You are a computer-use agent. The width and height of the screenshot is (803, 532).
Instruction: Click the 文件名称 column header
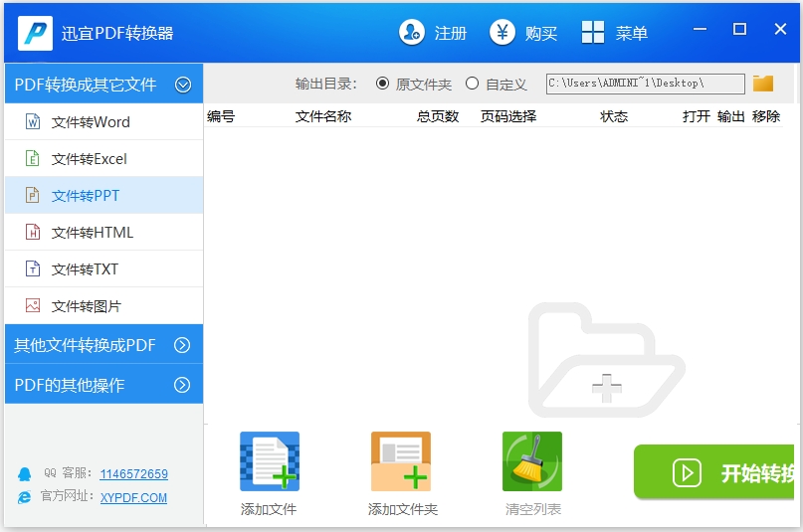(x=323, y=116)
